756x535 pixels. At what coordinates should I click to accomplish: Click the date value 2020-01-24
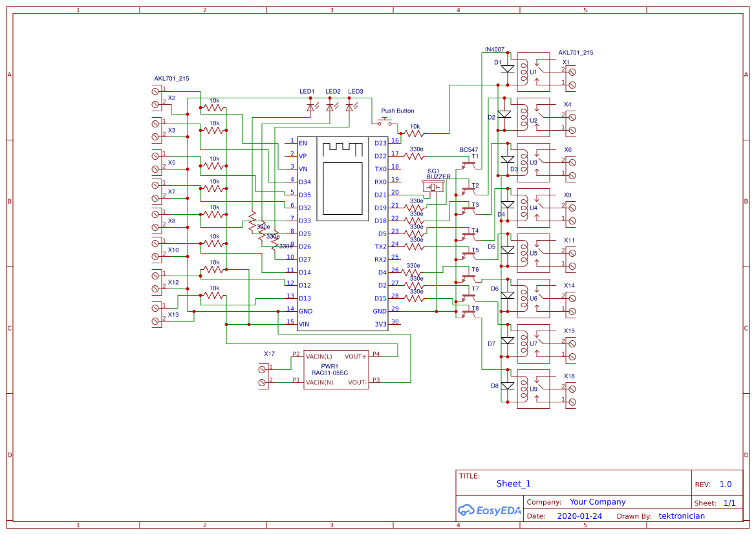coord(579,516)
